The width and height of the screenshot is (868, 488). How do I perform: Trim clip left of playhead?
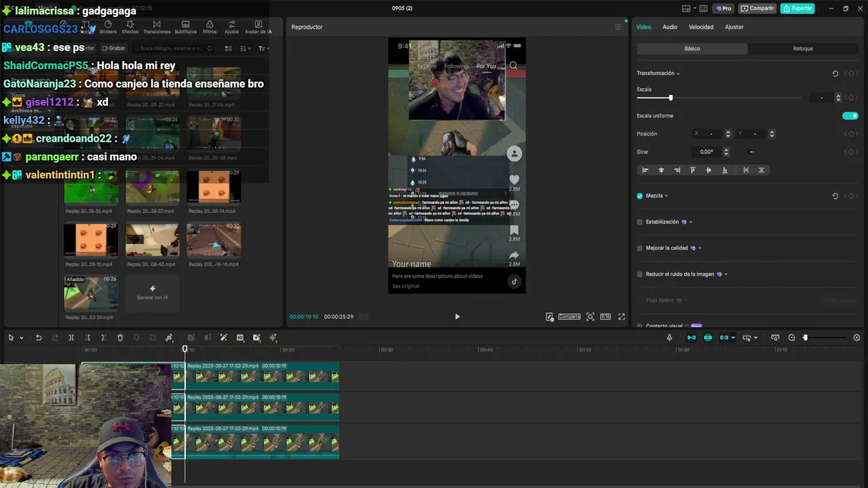pos(87,338)
